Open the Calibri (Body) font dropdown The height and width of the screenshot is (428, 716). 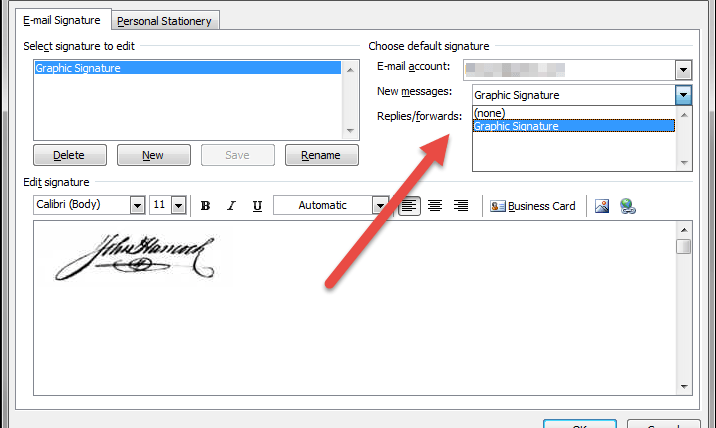(x=137, y=206)
